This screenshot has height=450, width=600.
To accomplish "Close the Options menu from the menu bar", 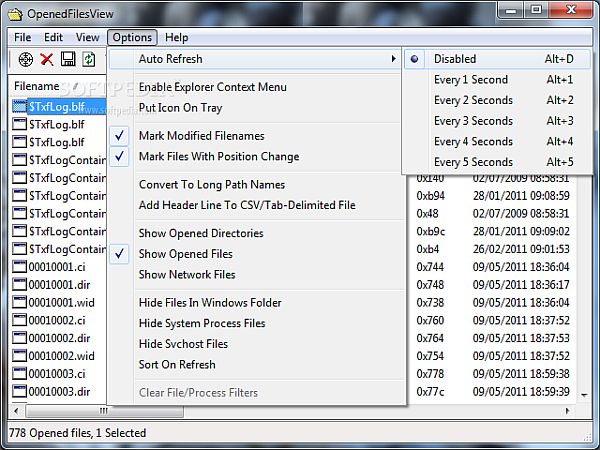I will 132,38.
